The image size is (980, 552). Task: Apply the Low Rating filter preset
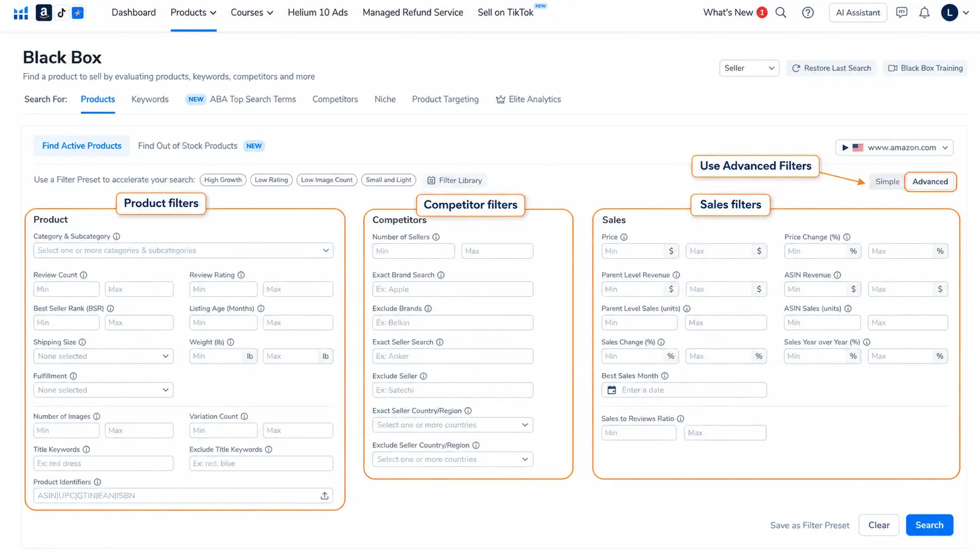(x=271, y=180)
